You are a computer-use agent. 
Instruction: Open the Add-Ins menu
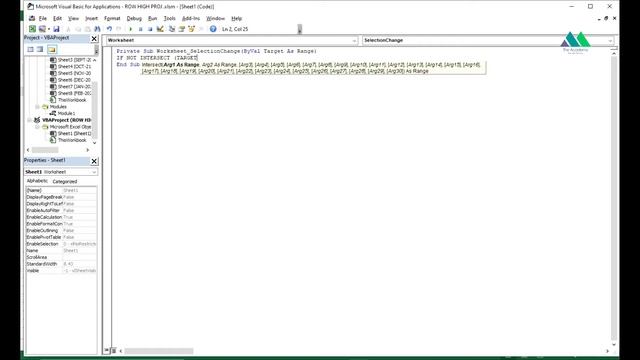(191, 18)
